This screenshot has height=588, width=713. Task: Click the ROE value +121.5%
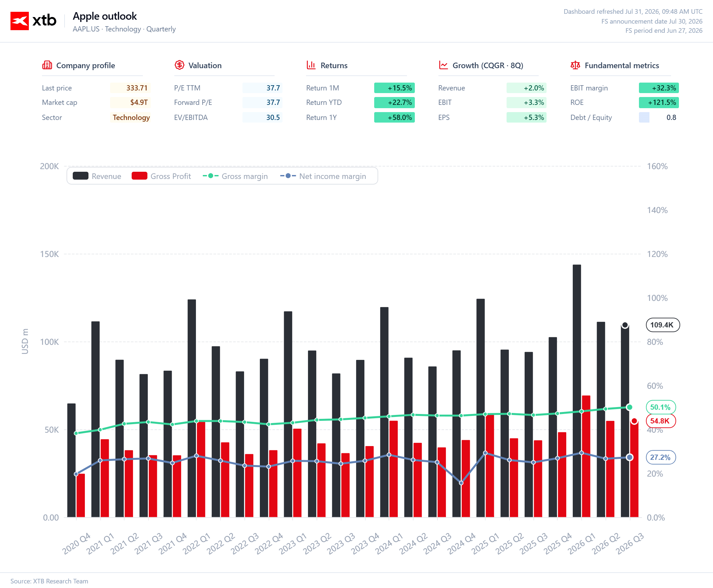tap(659, 102)
